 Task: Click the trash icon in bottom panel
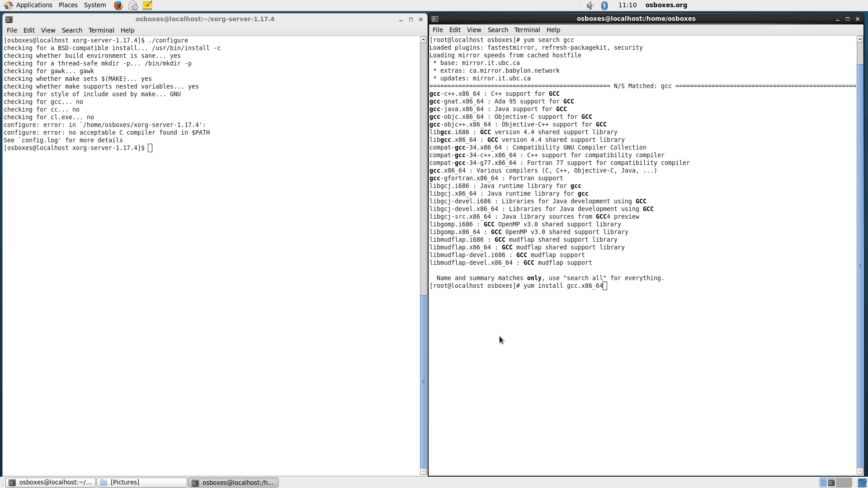[x=862, y=483]
